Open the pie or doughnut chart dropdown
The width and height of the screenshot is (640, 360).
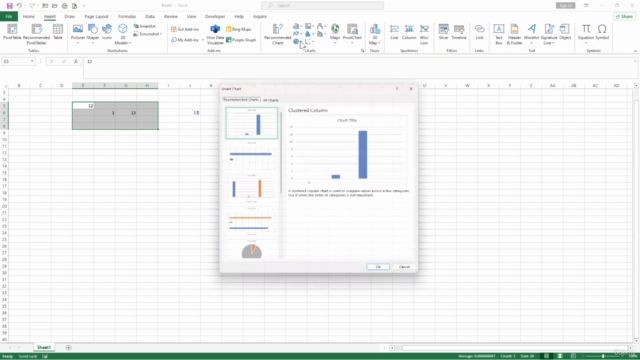click(297, 42)
